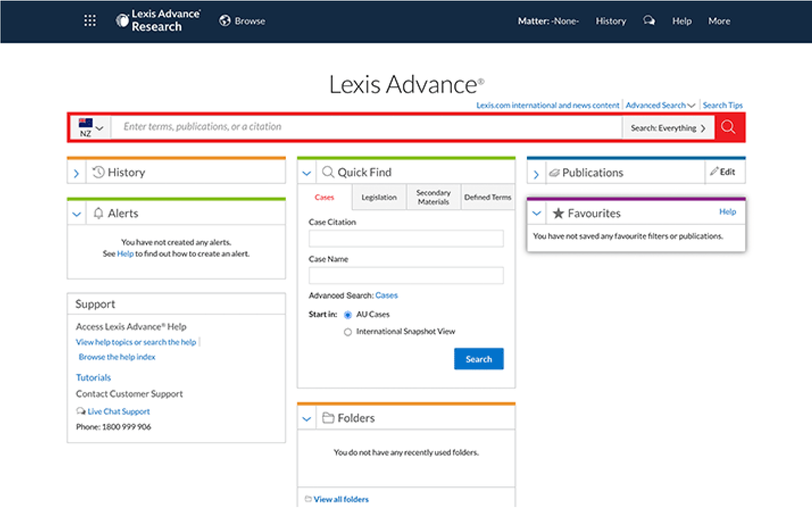Open Browse the help index link
Image resolution: width=812 pixels, height=526 pixels.
point(117,357)
